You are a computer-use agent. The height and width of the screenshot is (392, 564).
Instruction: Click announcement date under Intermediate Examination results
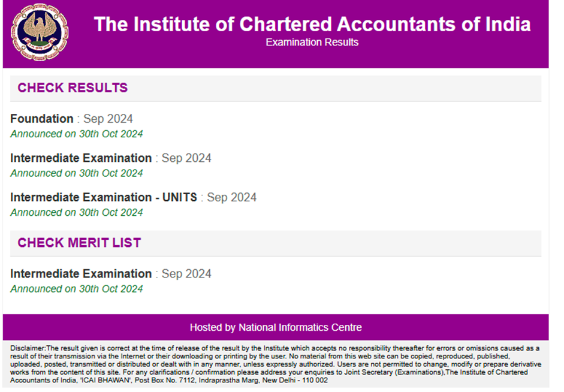pyautogui.click(x=77, y=173)
